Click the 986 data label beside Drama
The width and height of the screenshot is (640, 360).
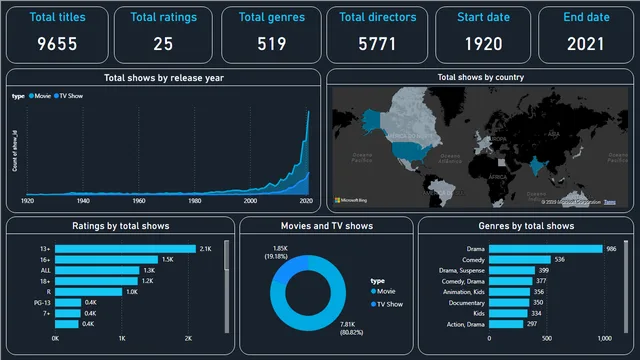611,249
